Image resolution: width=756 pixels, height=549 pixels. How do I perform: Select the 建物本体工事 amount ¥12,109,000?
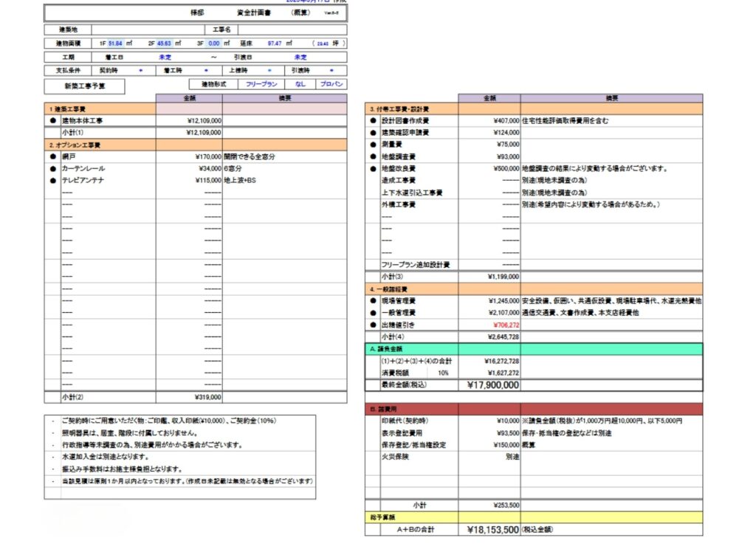click(204, 120)
